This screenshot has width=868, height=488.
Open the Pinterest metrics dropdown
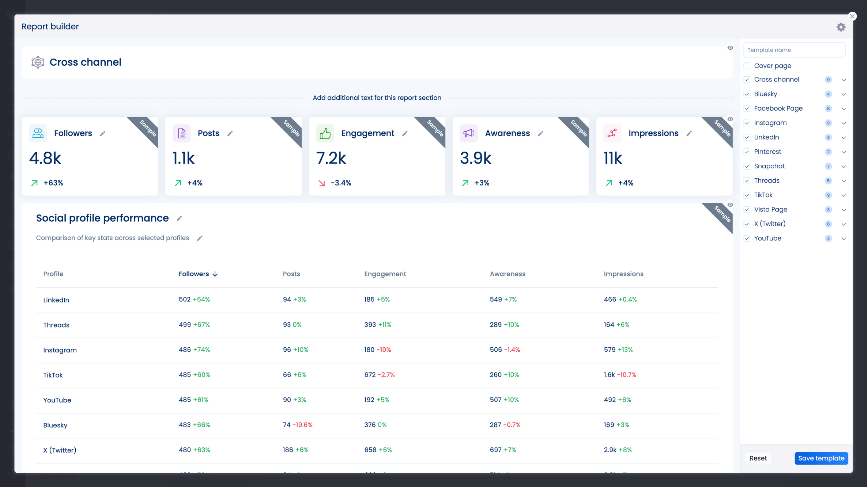pyautogui.click(x=844, y=152)
